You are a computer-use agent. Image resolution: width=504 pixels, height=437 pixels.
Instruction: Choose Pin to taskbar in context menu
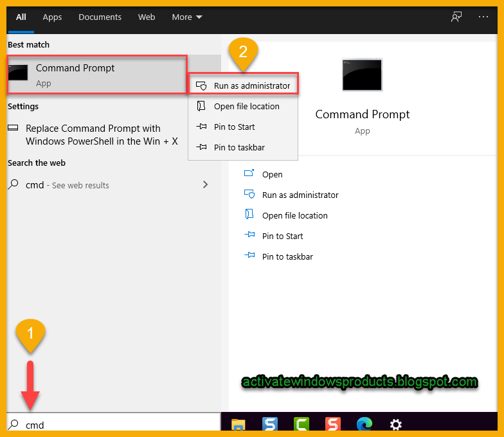[243, 148]
